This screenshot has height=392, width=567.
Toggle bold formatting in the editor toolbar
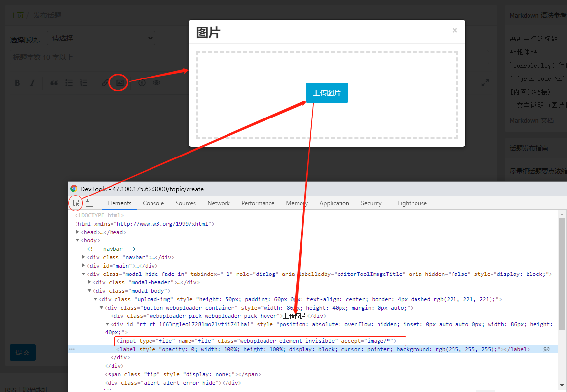click(17, 83)
